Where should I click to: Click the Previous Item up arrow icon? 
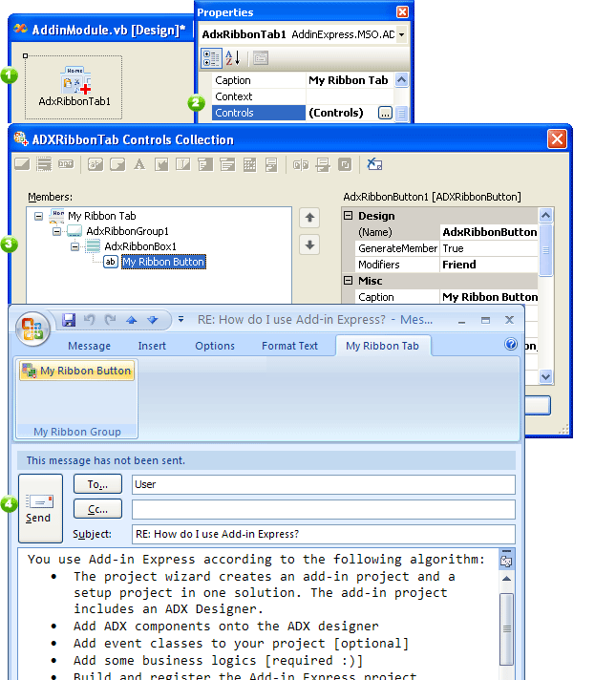[x=132, y=320]
